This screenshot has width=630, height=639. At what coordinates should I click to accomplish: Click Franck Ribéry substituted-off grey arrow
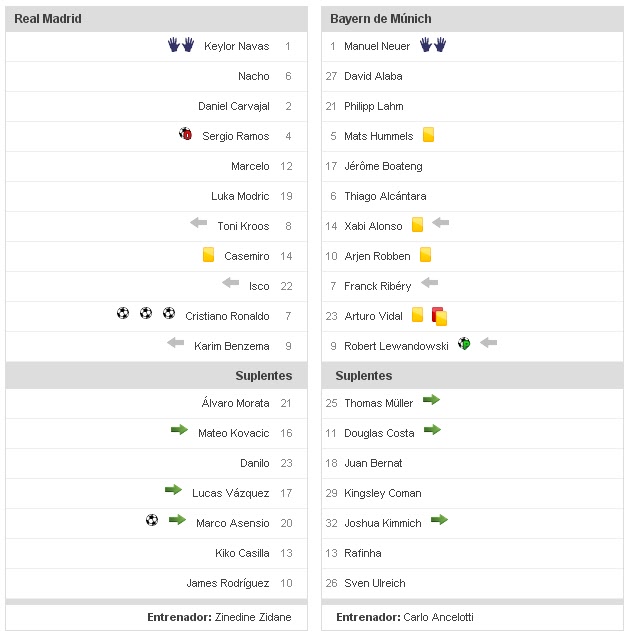click(x=430, y=283)
